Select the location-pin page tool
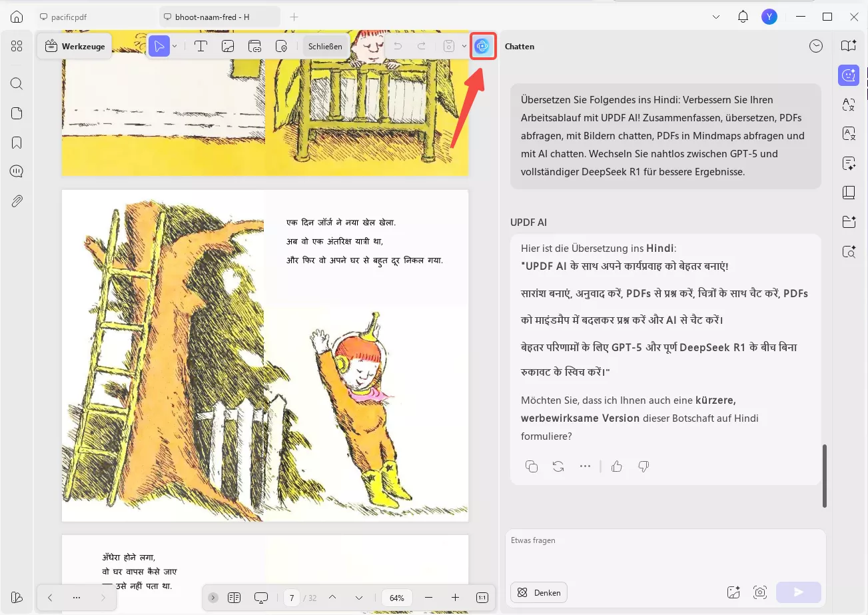 click(282, 46)
